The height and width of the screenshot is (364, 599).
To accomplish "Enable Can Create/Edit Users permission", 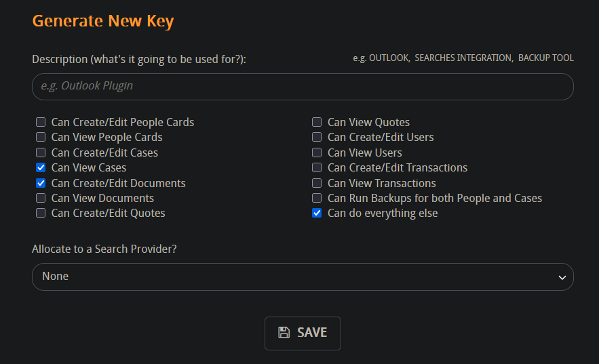I will coord(317,137).
